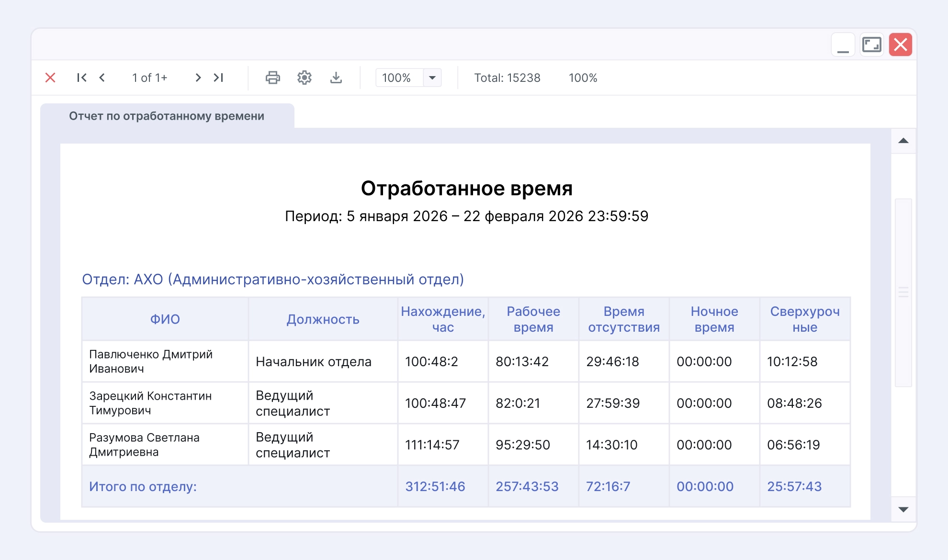Open report settings gear icon
This screenshot has width=948, height=560.
pos(305,78)
